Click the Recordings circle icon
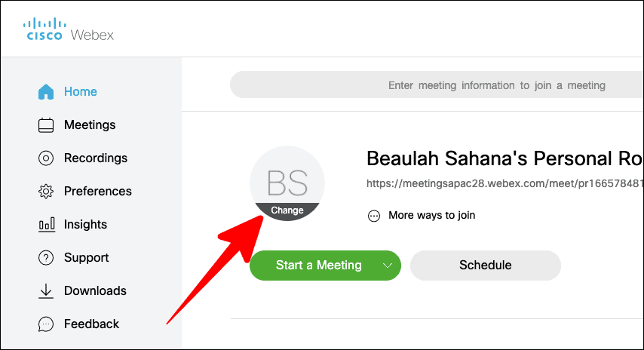This screenshot has height=350, width=644. click(46, 158)
